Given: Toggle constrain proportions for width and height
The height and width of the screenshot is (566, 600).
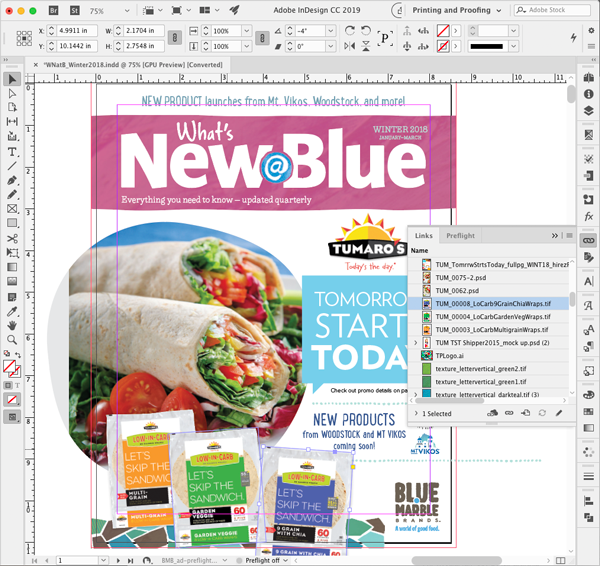Looking at the screenshot, I should tap(174, 38).
